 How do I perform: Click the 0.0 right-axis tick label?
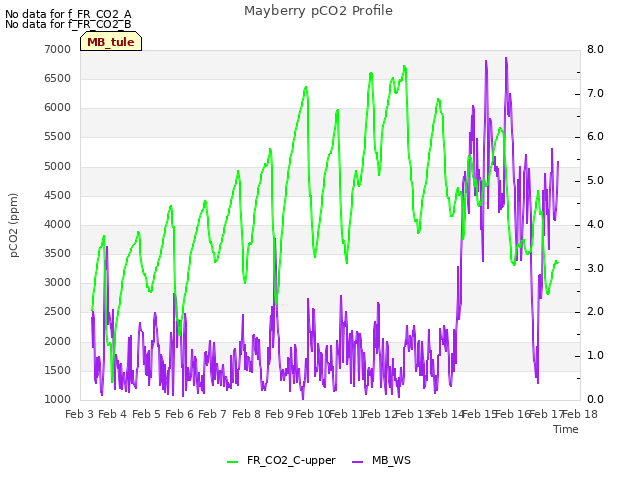(x=595, y=399)
